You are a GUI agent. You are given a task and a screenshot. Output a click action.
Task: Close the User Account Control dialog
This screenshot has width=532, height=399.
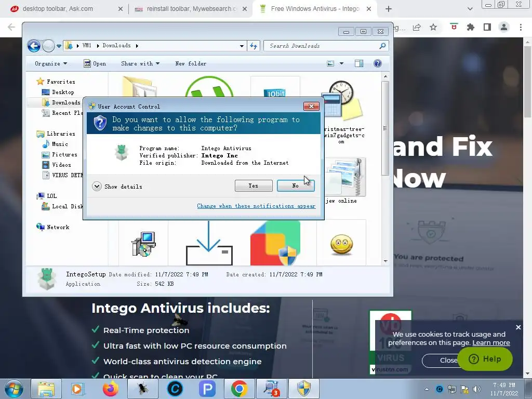[x=311, y=106]
